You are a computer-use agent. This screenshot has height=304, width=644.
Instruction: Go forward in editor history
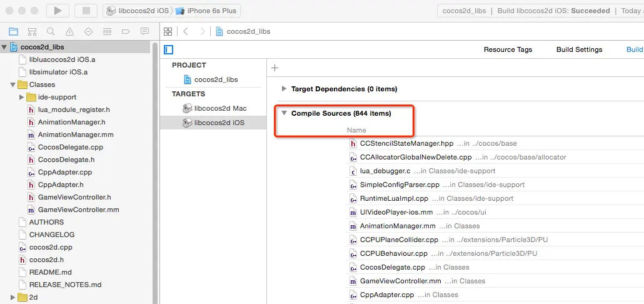click(202, 32)
